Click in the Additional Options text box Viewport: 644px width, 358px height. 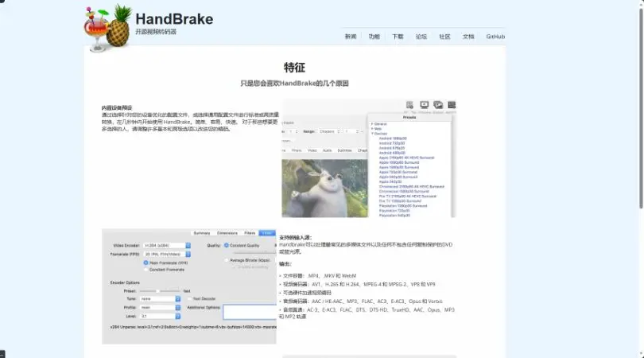[x=250, y=312]
